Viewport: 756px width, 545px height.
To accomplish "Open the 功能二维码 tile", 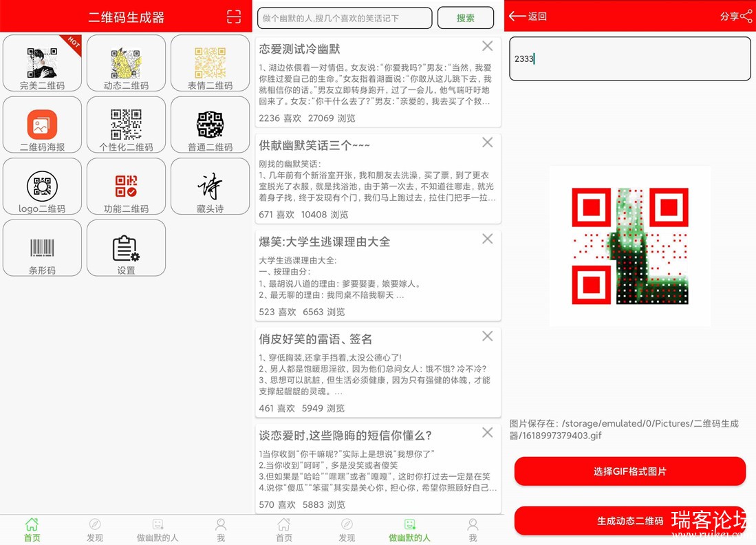I will (127, 186).
